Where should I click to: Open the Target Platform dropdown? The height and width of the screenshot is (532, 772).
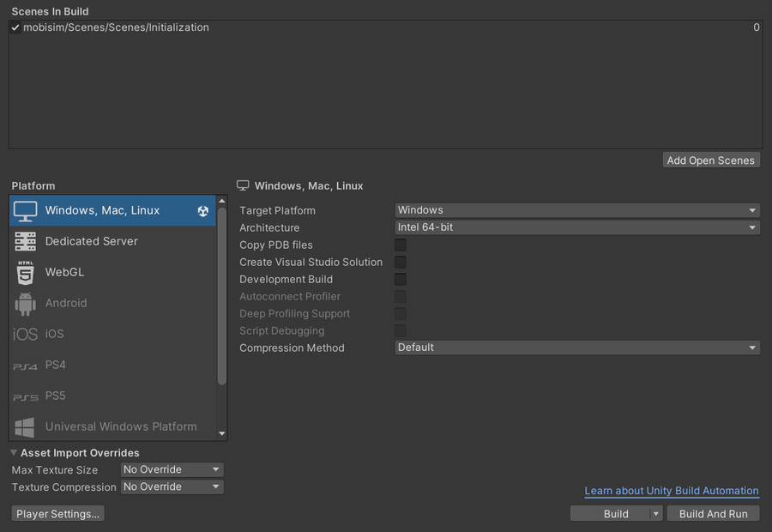click(577, 210)
